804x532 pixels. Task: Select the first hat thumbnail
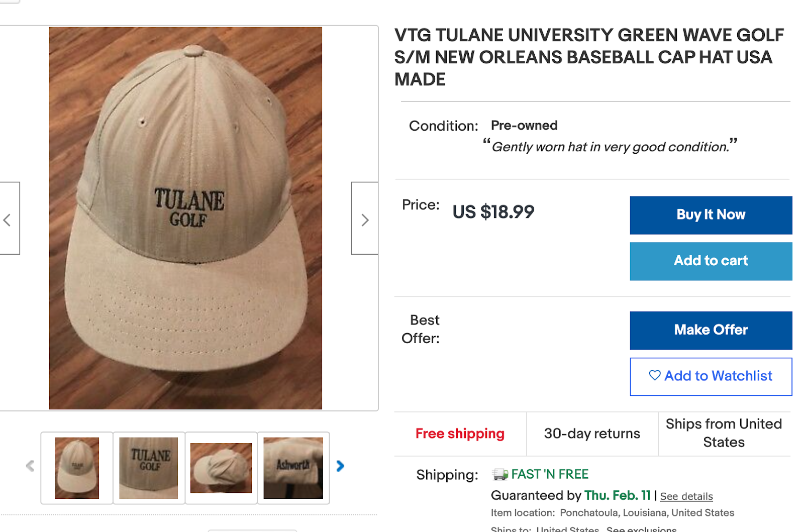77,468
